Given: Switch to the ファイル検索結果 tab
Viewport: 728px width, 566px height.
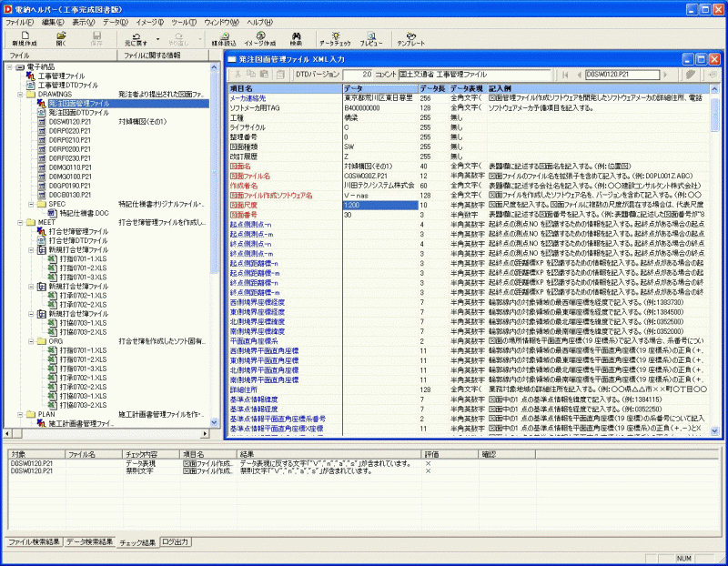Looking at the screenshot, I should (34, 542).
